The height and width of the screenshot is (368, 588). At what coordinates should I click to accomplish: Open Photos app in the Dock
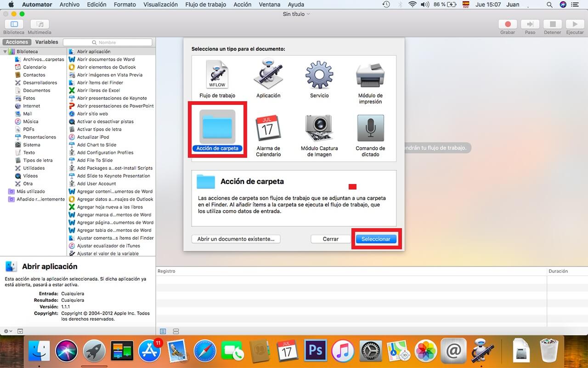click(425, 352)
